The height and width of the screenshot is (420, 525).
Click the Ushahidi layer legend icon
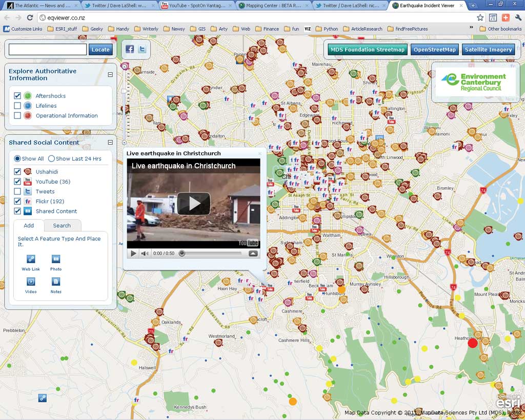click(28, 171)
